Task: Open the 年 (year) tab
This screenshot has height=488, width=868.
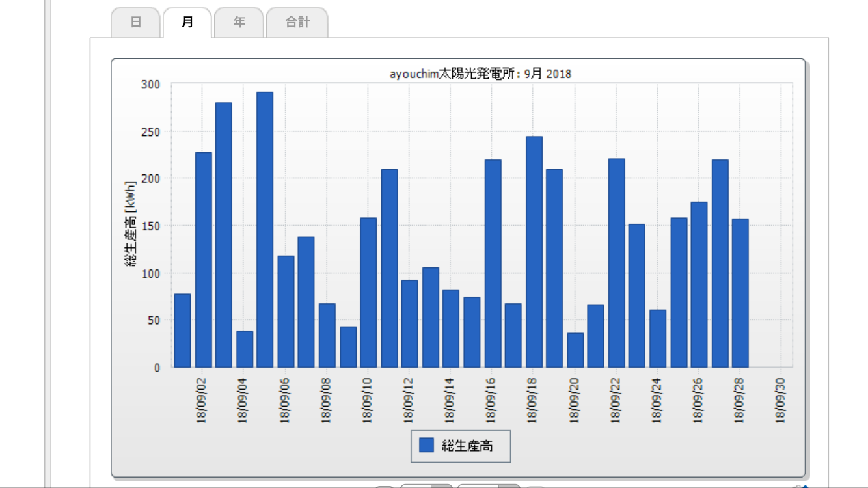Action: click(x=239, y=22)
